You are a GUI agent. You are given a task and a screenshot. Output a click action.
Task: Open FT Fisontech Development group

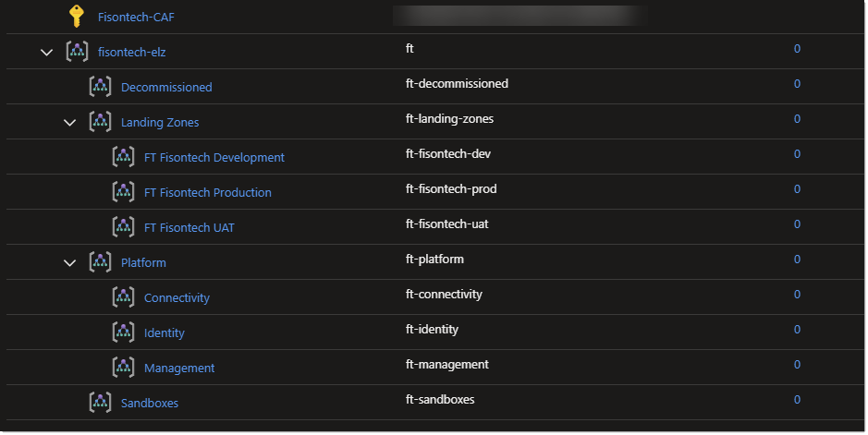(x=214, y=158)
